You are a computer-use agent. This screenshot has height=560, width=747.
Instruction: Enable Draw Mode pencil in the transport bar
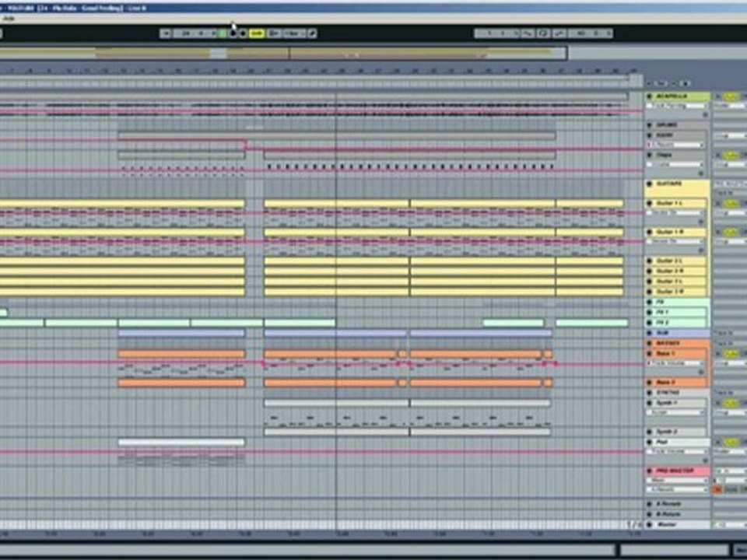click(312, 33)
